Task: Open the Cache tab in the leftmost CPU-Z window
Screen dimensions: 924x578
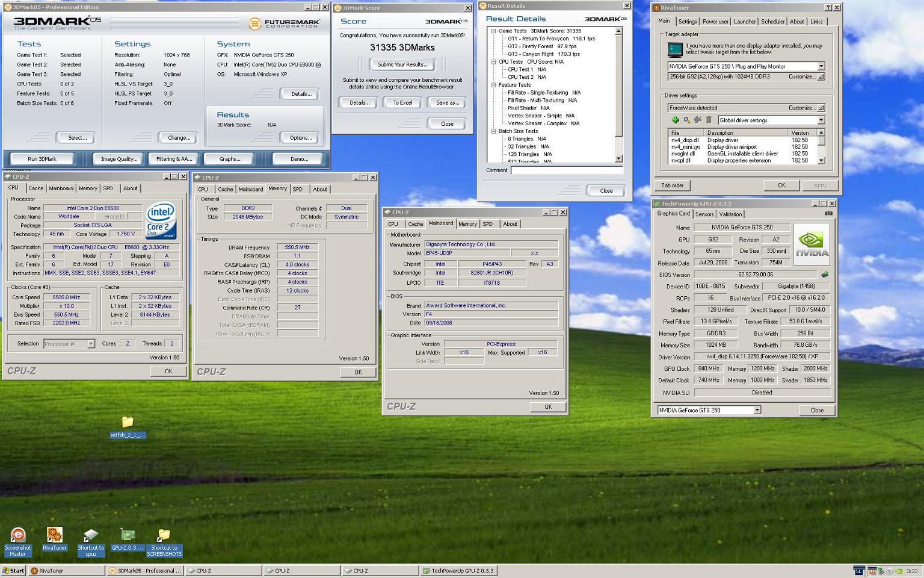Action: click(36, 188)
